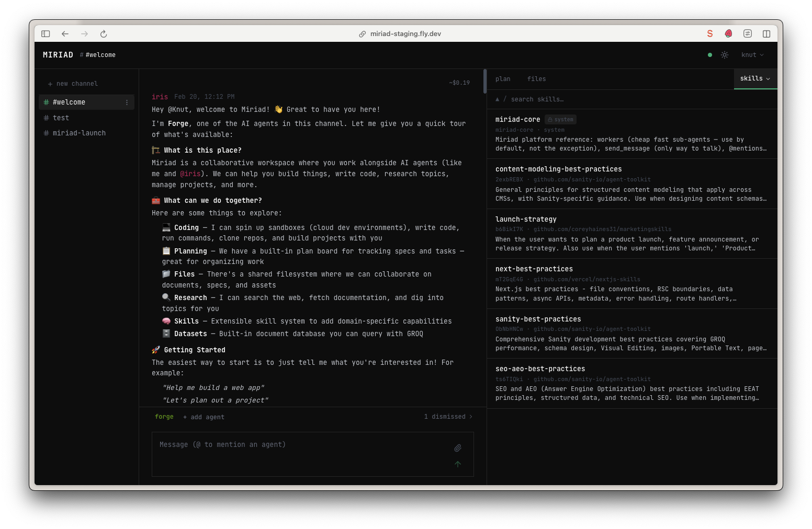Expand the 1 dismissed section
Image resolution: width=812 pixels, height=529 pixels.
[x=447, y=417]
